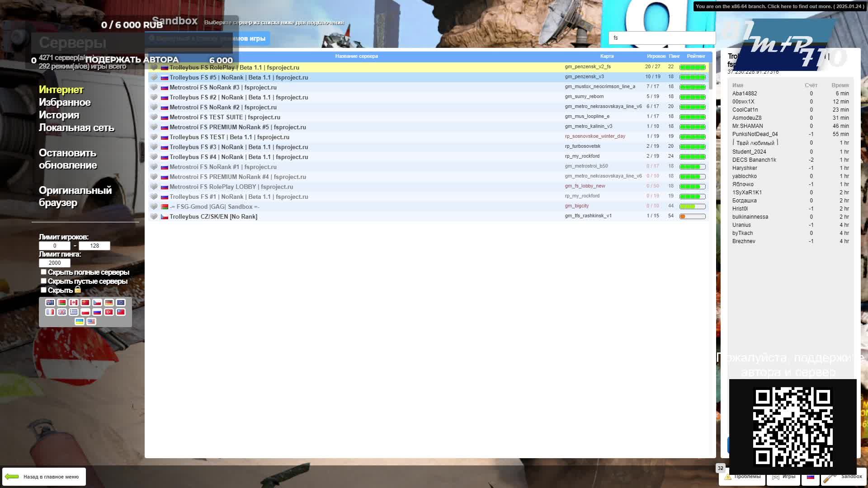The height and width of the screenshot is (488, 868).
Task: Click heart icon next to Trolleybus CZ/SK/EN
Action: tap(154, 216)
